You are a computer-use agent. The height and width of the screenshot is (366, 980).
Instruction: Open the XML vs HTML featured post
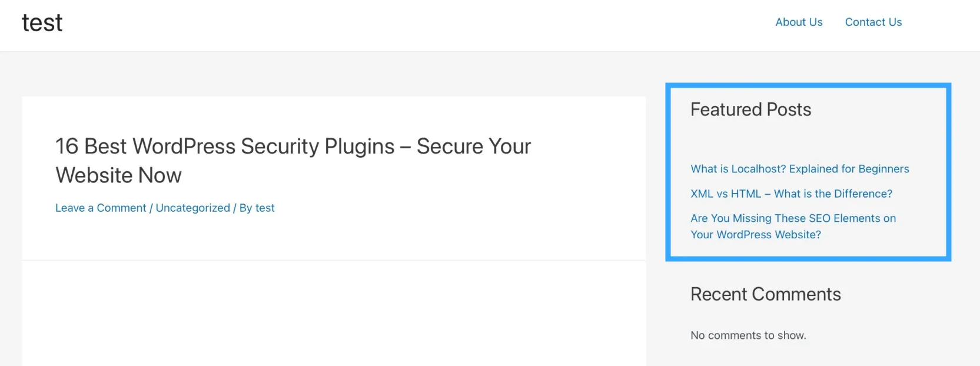click(x=791, y=194)
